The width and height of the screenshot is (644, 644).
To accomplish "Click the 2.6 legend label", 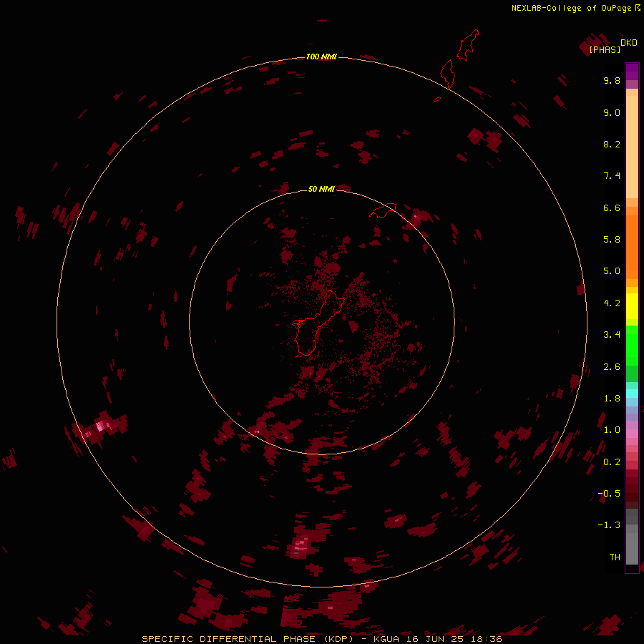I will [x=612, y=367].
